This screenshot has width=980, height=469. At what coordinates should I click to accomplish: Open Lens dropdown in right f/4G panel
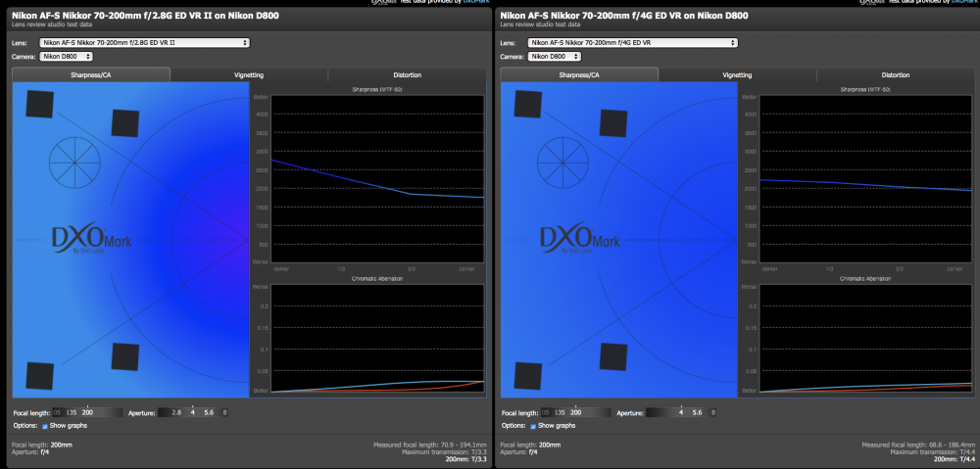[x=632, y=42]
